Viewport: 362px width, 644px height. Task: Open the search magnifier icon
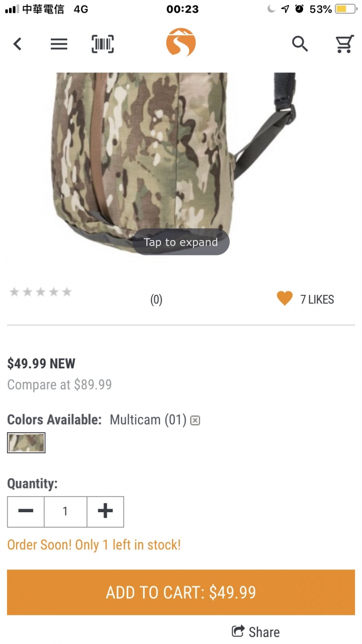300,44
